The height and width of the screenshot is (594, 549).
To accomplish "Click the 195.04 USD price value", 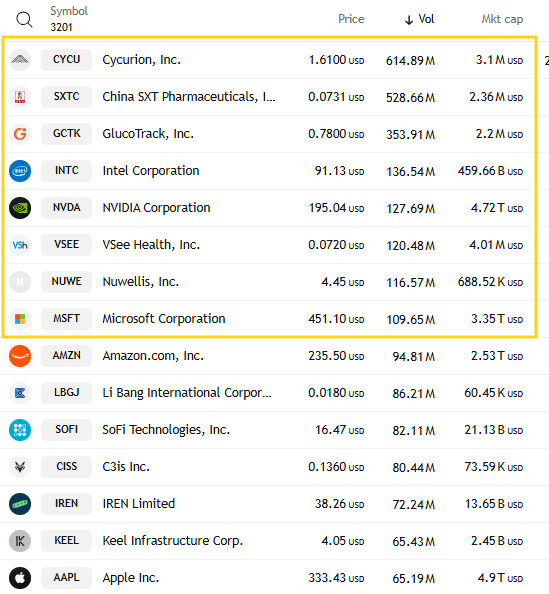I will click(336, 208).
